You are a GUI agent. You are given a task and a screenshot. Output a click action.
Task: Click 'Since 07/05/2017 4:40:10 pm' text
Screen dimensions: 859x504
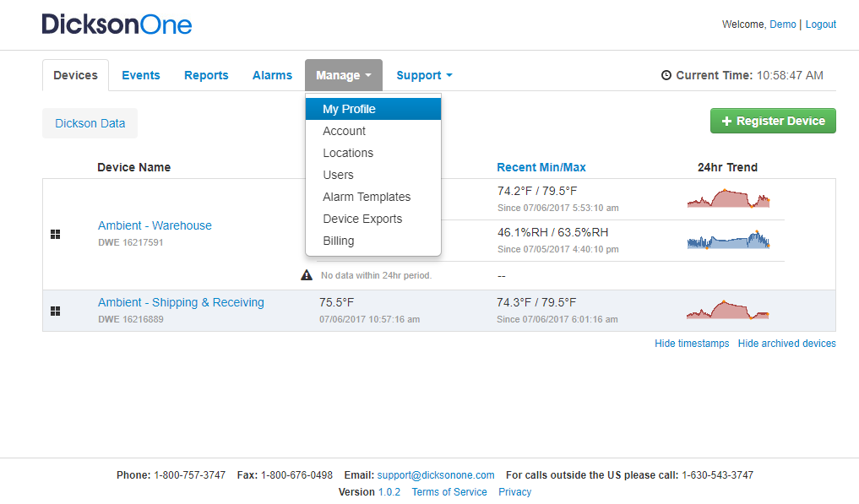coord(557,249)
